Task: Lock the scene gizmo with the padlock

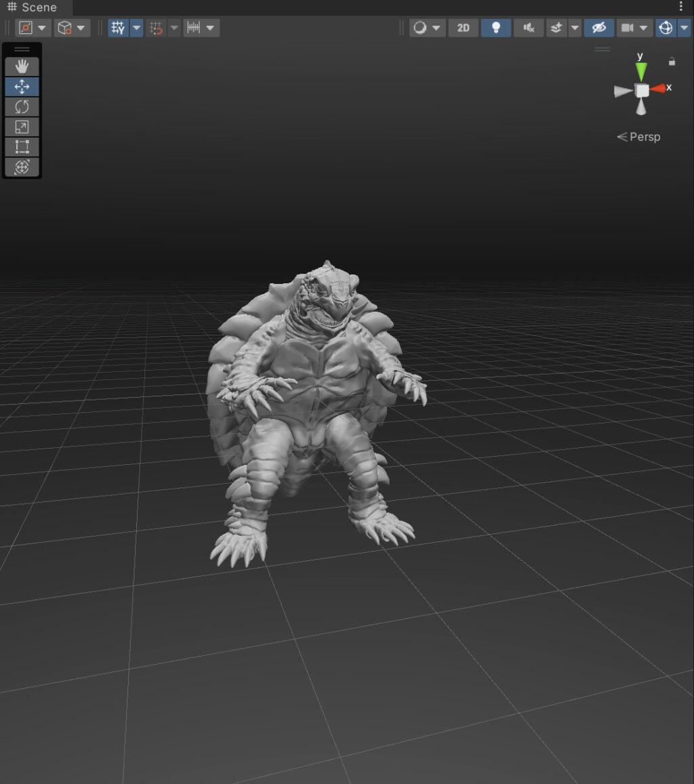Action: 672,62
